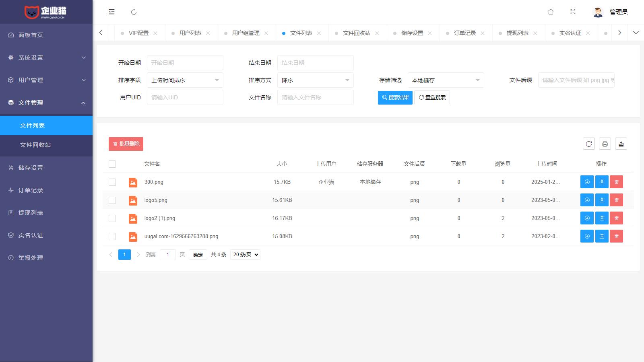The image size is (644, 362).
Task: Click the 搜索结果 search button
Action: pyautogui.click(x=395, y=97)
